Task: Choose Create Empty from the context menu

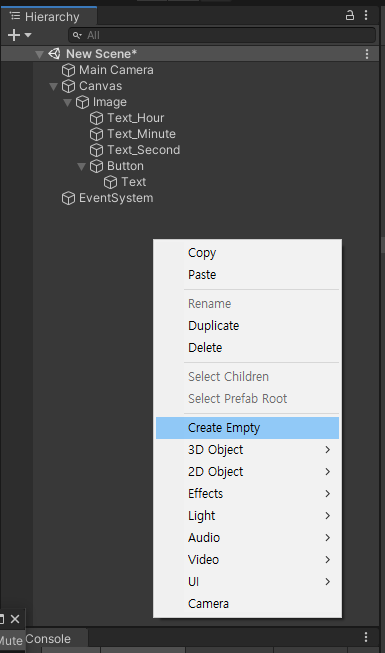Action: point(248,428)
